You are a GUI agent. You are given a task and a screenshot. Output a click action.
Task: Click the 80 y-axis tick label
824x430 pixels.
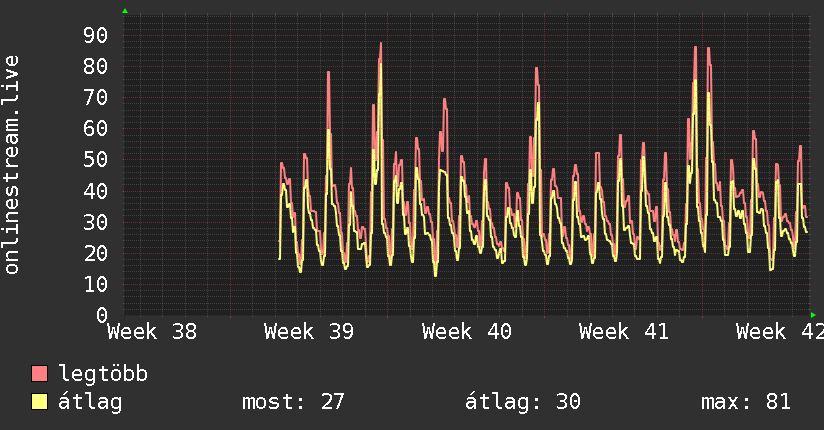coord(96,66)
